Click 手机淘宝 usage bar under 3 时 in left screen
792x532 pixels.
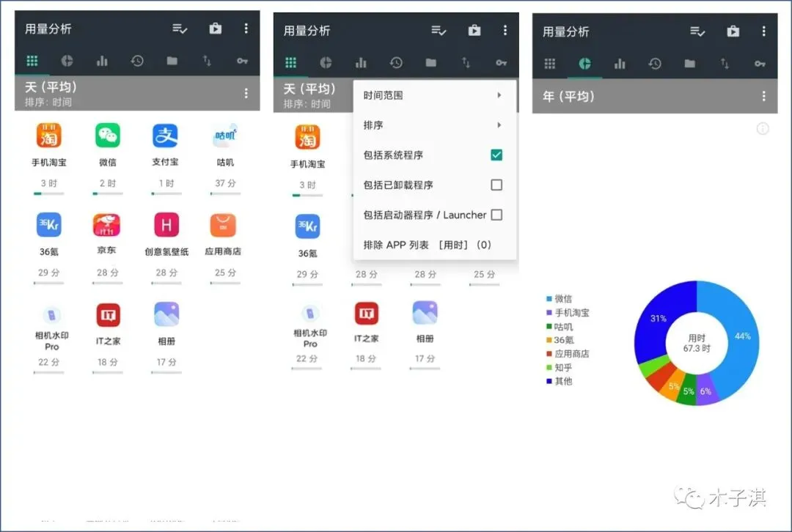(x=49, y=194)
